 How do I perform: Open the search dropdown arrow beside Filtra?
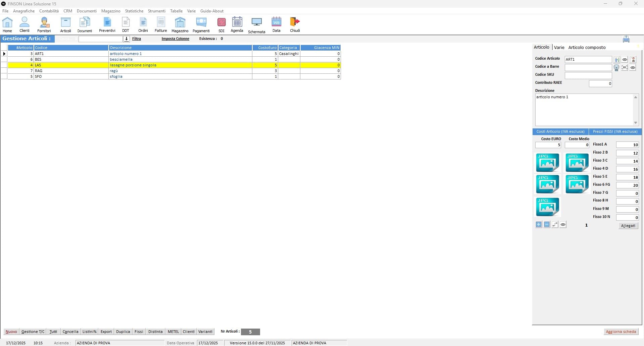click(127, 39)
